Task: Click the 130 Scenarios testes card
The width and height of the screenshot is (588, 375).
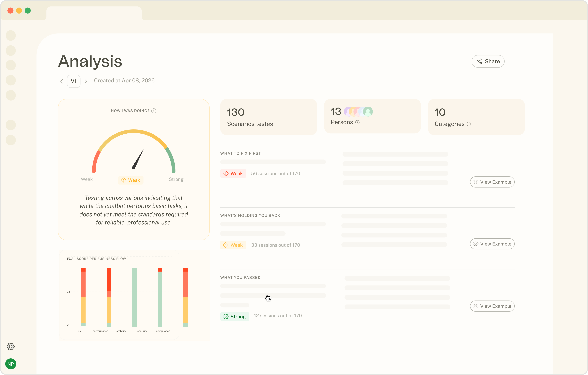Action: [x=269, y=117]
